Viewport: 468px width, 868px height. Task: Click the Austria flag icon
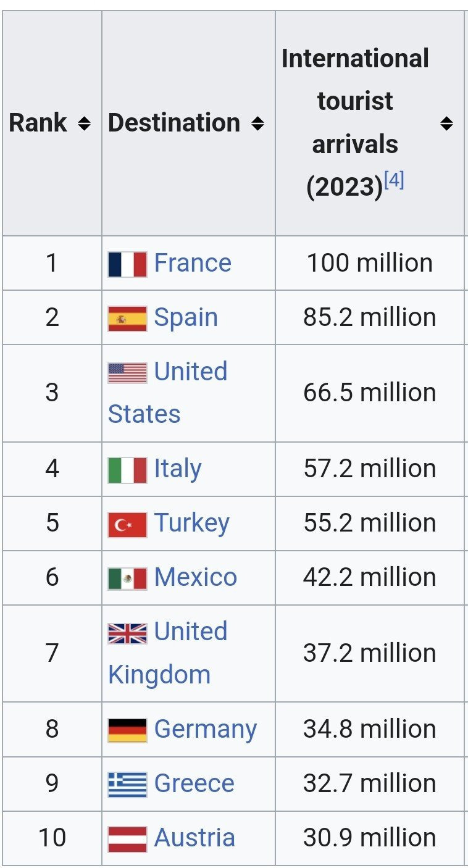[x=127, y=838]
